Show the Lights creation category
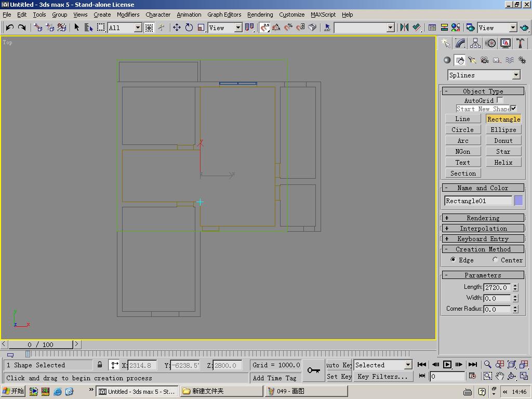The width and height of the screenshot is (532, 399). (x=472, y=60)
